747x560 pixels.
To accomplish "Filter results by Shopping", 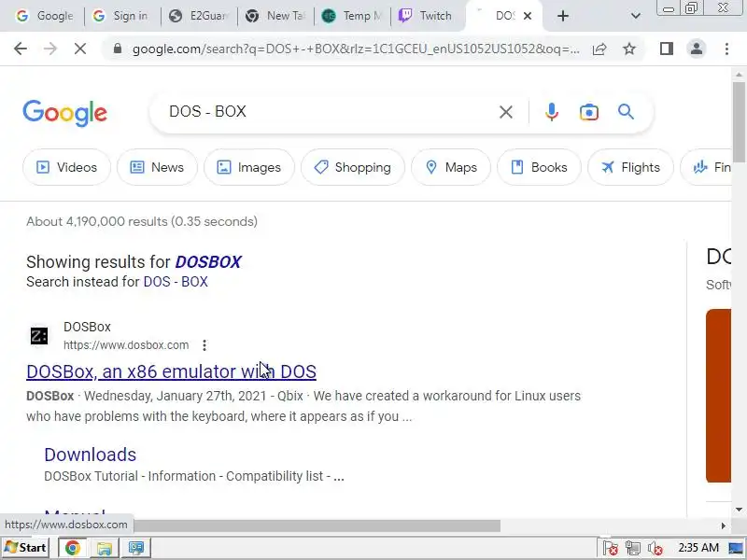I will (353, 167).
